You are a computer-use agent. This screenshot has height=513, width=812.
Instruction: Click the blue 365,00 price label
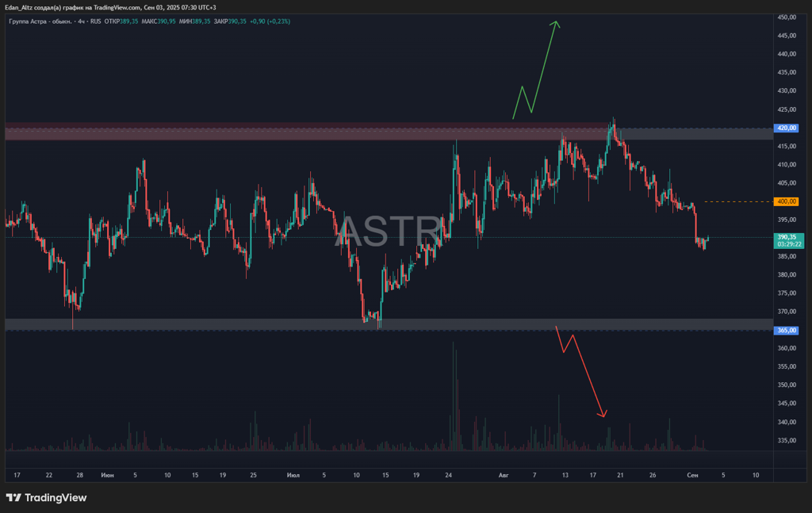(x=787, y=330)
